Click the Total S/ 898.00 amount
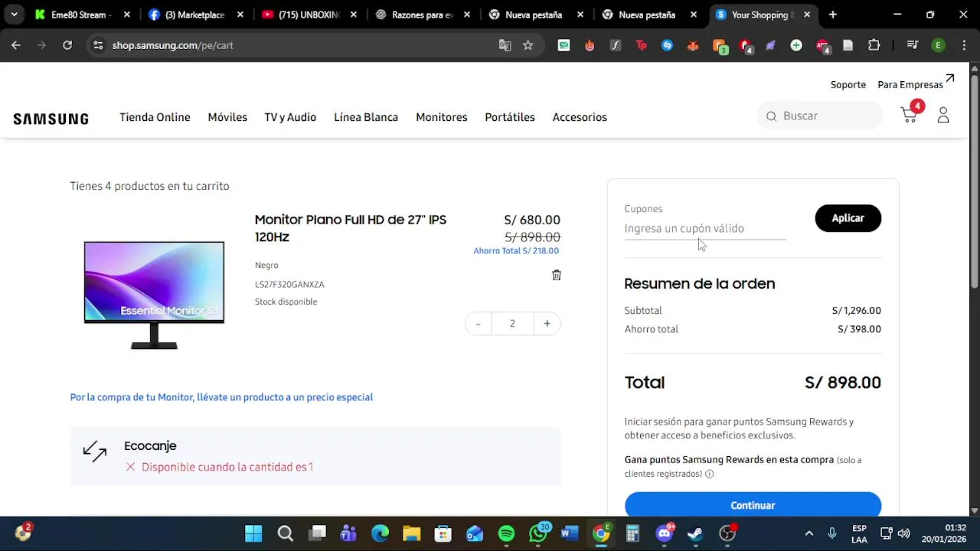Image resolution: width=980 pixels, height=551 pixels. point(843,383)
